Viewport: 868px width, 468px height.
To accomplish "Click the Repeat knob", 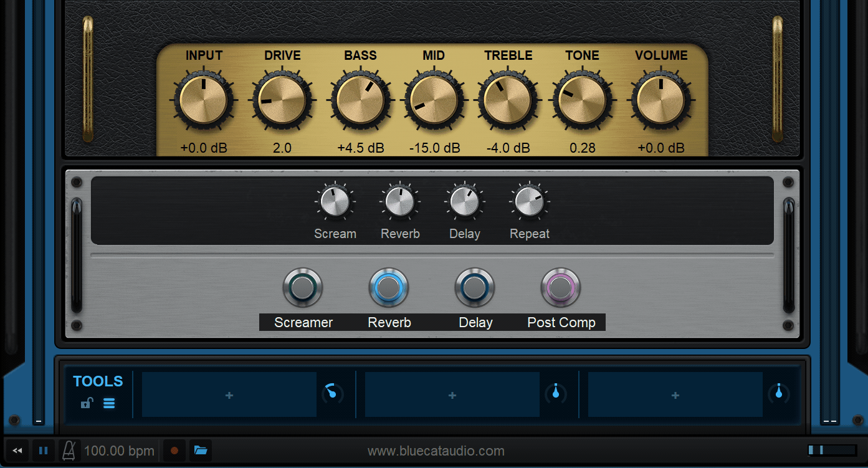I will pos(530,202).
